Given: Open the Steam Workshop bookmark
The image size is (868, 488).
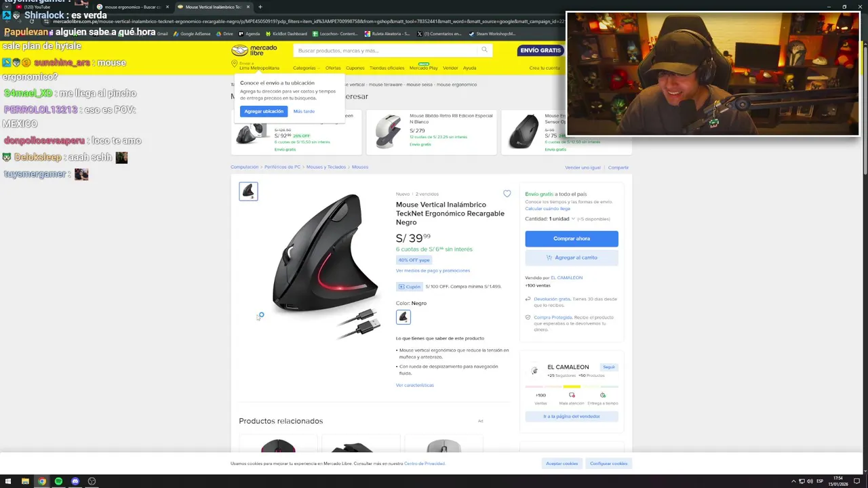Looking at the screenshot, I should (492, 34).
